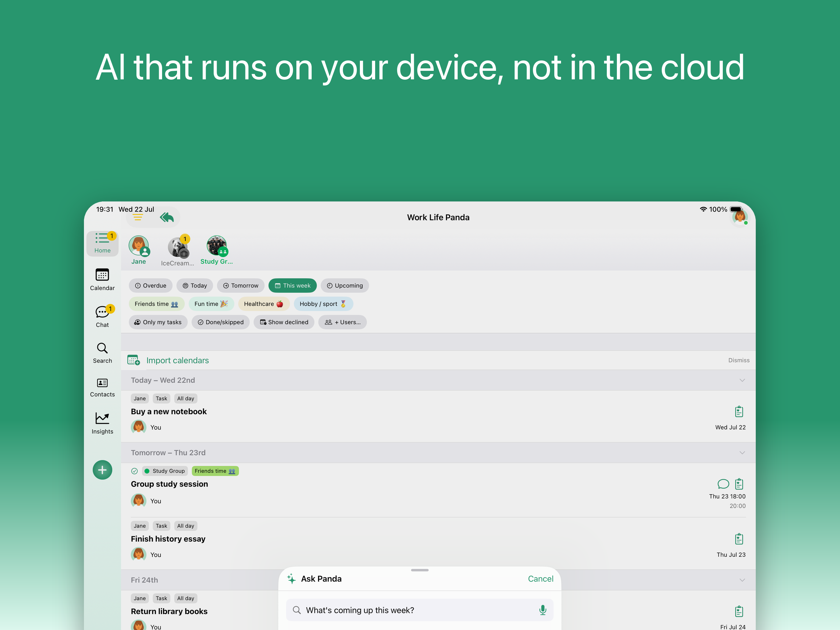Image resolution: width=840 pixels, height=630 pixels.
Task: Filter by Hobby / sport category
Action: pyautogui.click(x=323, y=304)
